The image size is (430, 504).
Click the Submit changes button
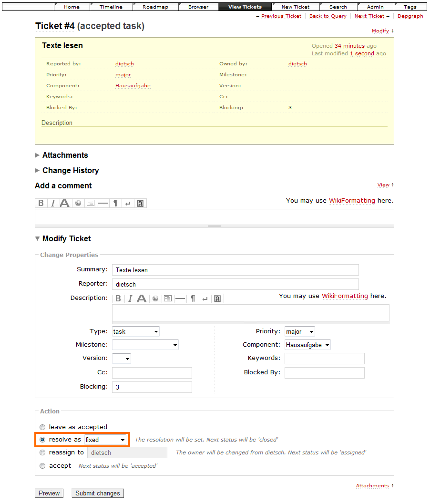click(x=98, y=493)
